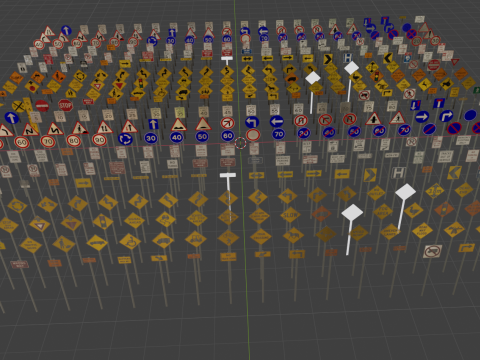Select the foreground blue dead-end T sign
The width and height of the screenshot is (480, 360).
pyautogui.click(x=439, y=103)
